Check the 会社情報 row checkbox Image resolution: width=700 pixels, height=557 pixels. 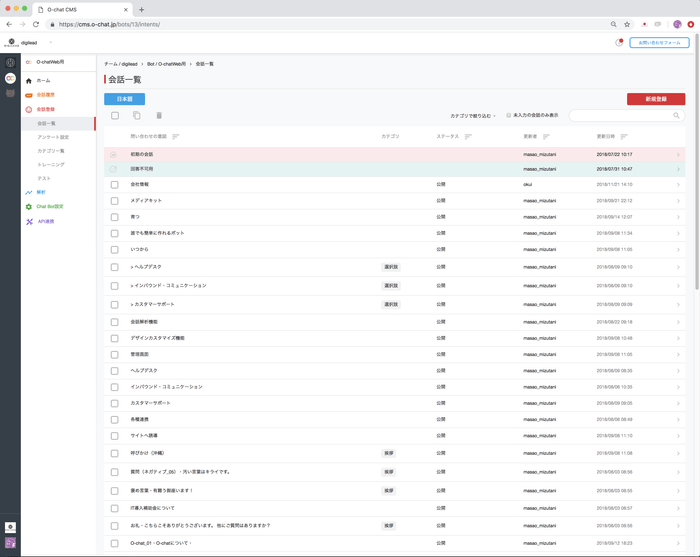pos(115,184)
